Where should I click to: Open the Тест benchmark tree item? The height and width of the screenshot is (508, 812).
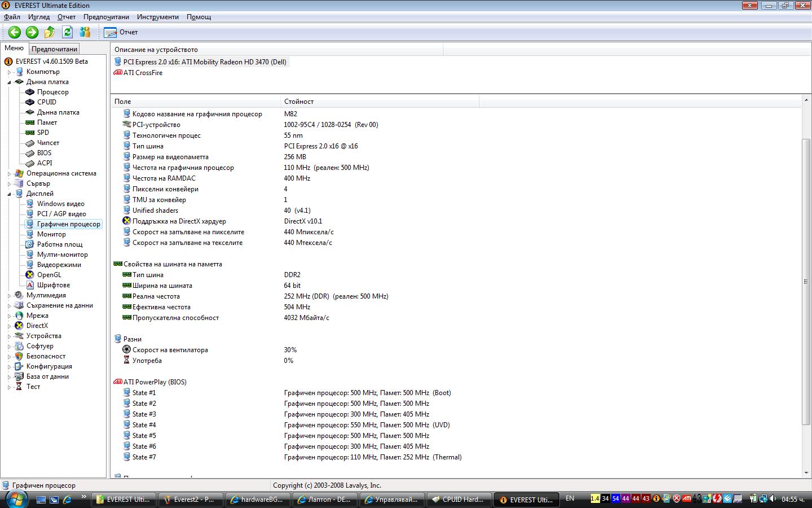[33, 387]
